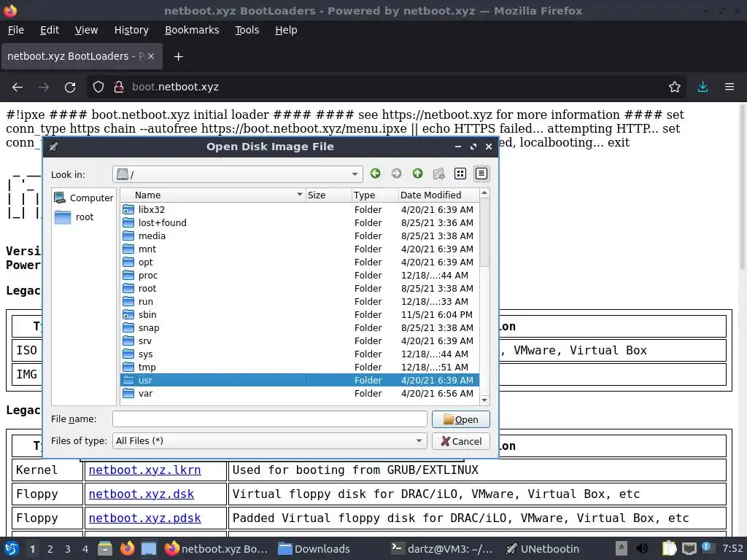Go to the parent directory in the file dialog
747x560 pixels.
[418, 174]
